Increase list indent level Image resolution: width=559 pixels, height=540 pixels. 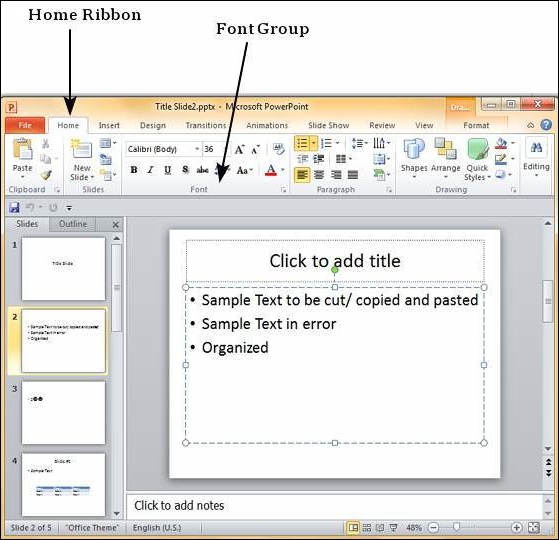(x=319, y=159)
